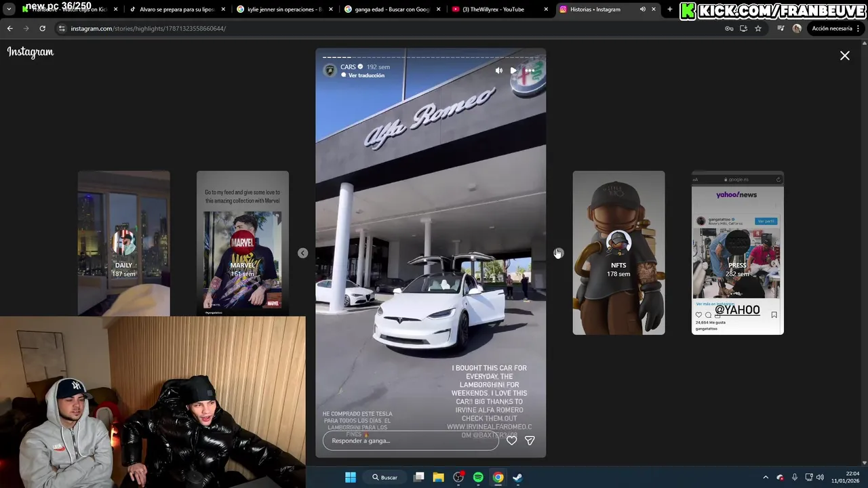
Task: Open Chrome from taskbar
Action: 498,477
